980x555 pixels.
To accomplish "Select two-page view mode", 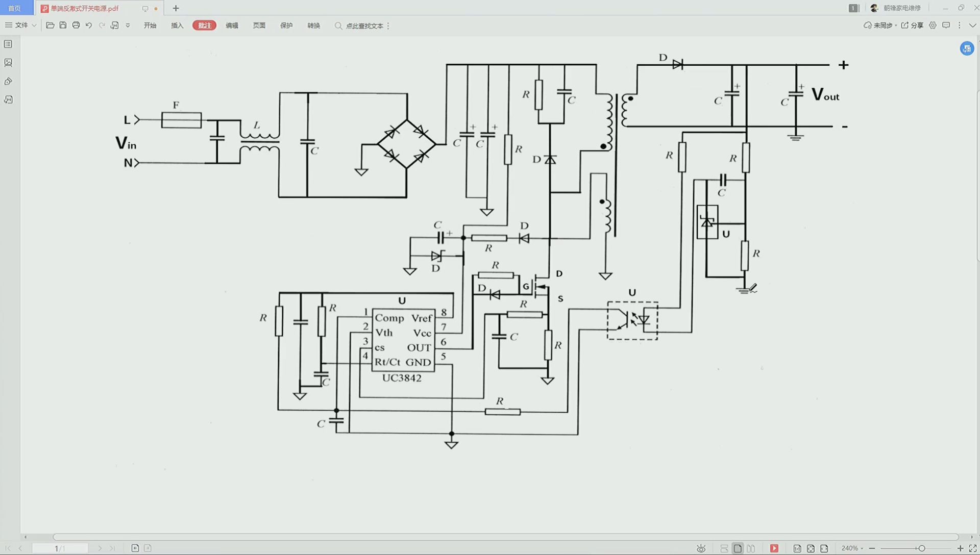I will click(x=751, y=549).
